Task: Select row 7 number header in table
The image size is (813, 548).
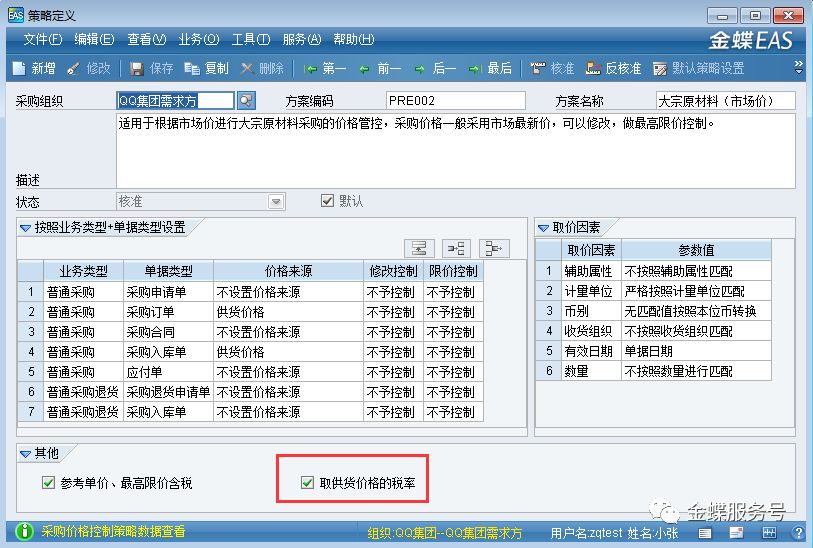Action: point(31,412)
